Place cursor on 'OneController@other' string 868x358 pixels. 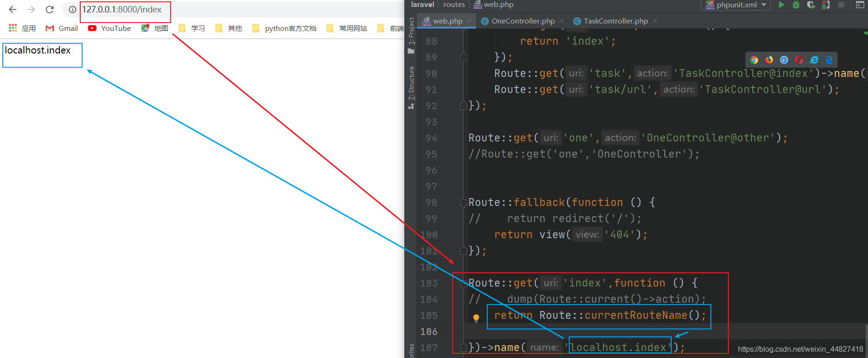pos(708,138)
